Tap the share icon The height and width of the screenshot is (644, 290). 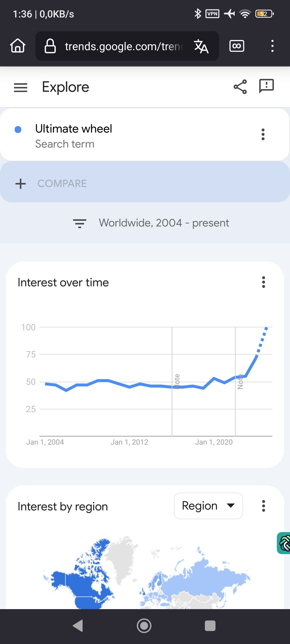click(240, 87)
